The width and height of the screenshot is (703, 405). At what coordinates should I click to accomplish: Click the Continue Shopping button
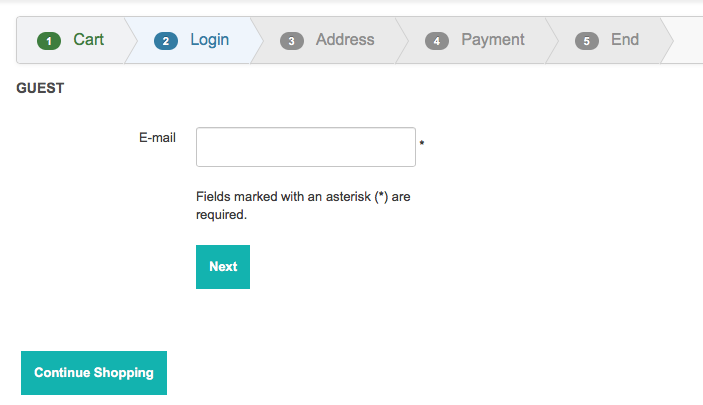click(94, 373)
